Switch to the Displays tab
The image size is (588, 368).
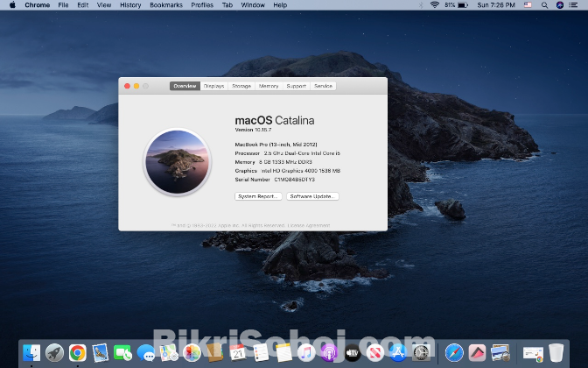213,86
